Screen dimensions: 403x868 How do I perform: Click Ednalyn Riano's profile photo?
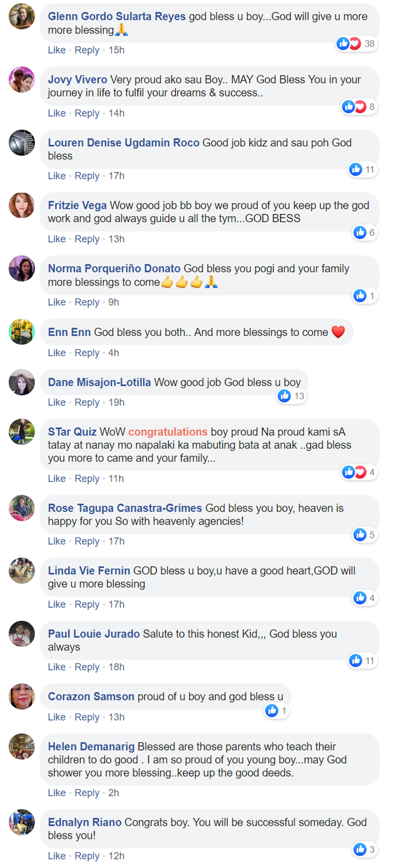21,822
